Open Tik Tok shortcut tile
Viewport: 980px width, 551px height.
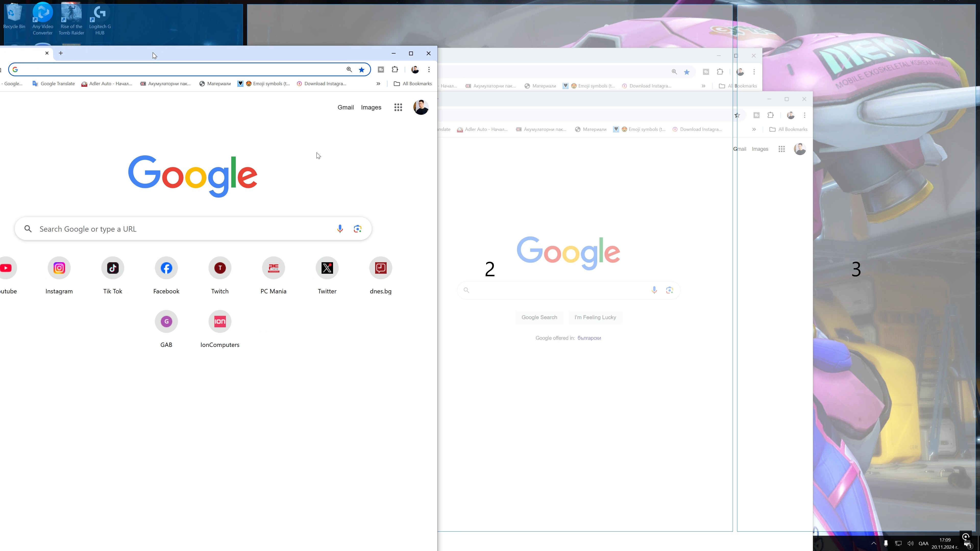113,276
